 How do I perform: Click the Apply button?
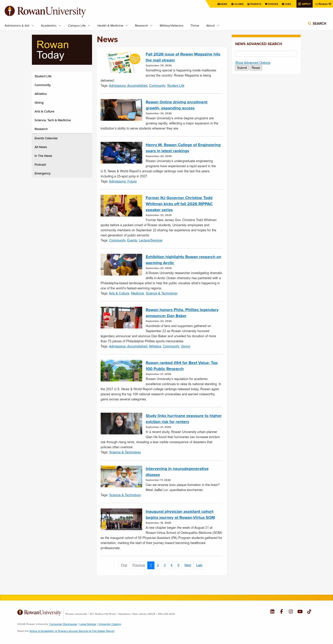[304, 4]
